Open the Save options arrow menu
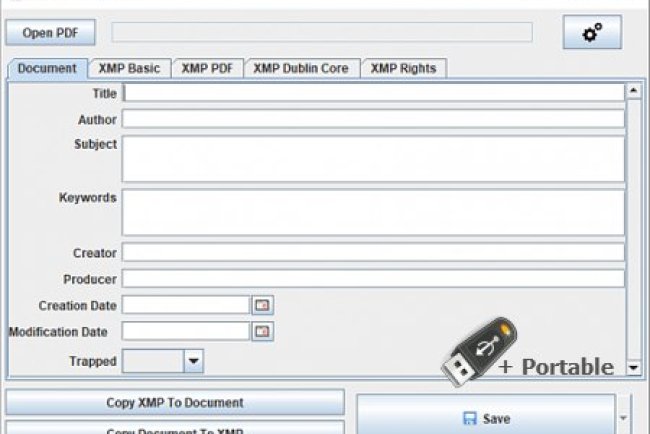The image size is (650, 434). (625, 418)
